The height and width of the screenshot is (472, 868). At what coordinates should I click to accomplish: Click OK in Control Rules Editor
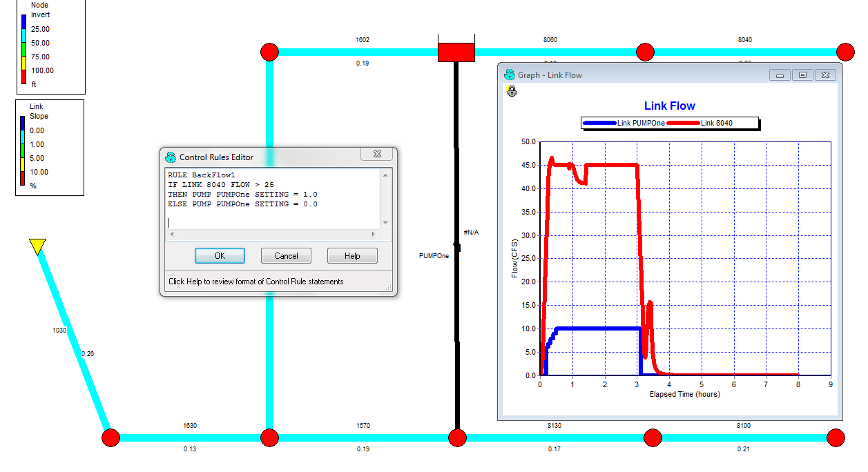(x=220, y=256)
